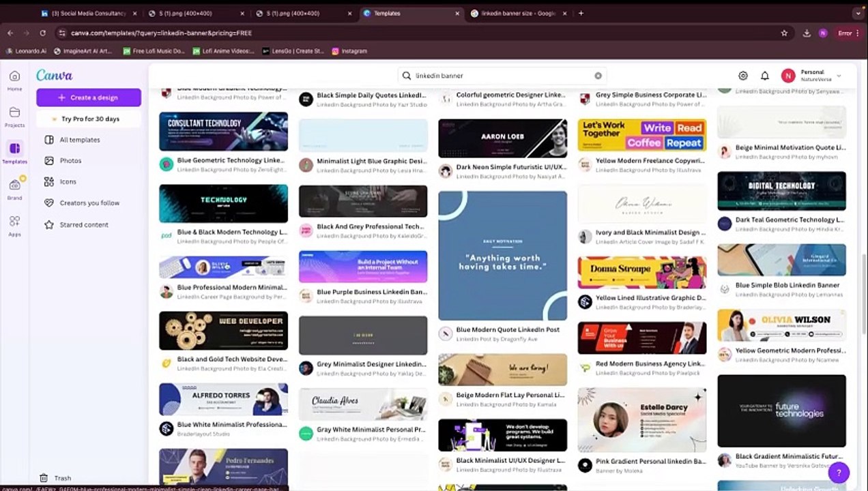Open the Consultant Technology banner thumbnail
Image resolution: width=868 pixels, height=491 pixels.
pyautogui.click(x=223, y=131)
